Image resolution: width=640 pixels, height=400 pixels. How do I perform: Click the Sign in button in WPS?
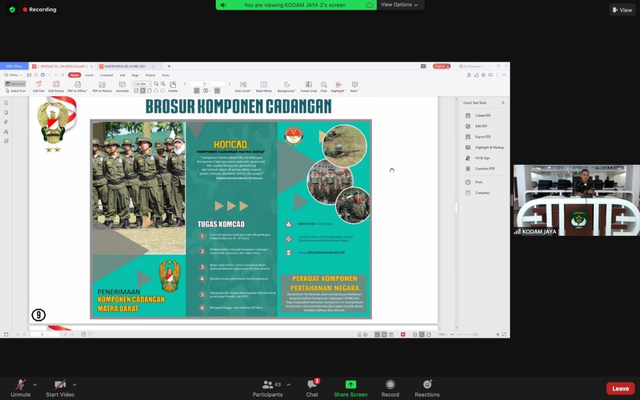click(x=442, y=66)
